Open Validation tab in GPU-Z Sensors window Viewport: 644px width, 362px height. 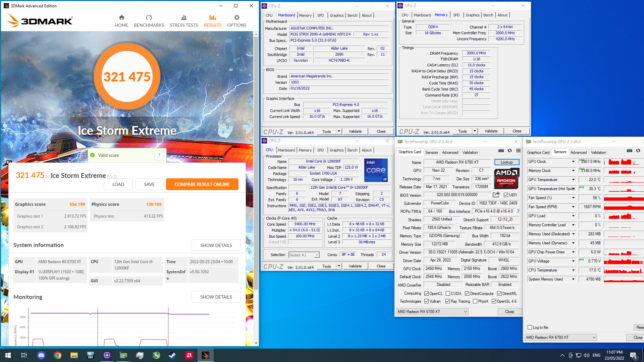(x=598, y=153)
